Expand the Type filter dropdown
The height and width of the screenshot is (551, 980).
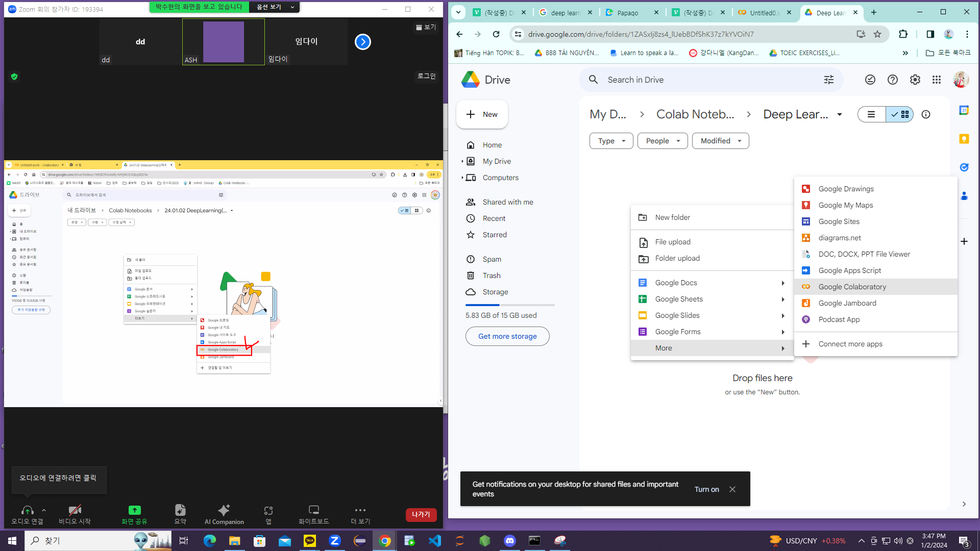point(611,141)
